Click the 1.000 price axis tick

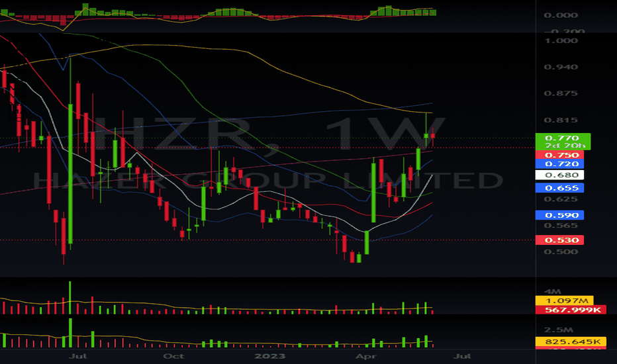[561, 40]
